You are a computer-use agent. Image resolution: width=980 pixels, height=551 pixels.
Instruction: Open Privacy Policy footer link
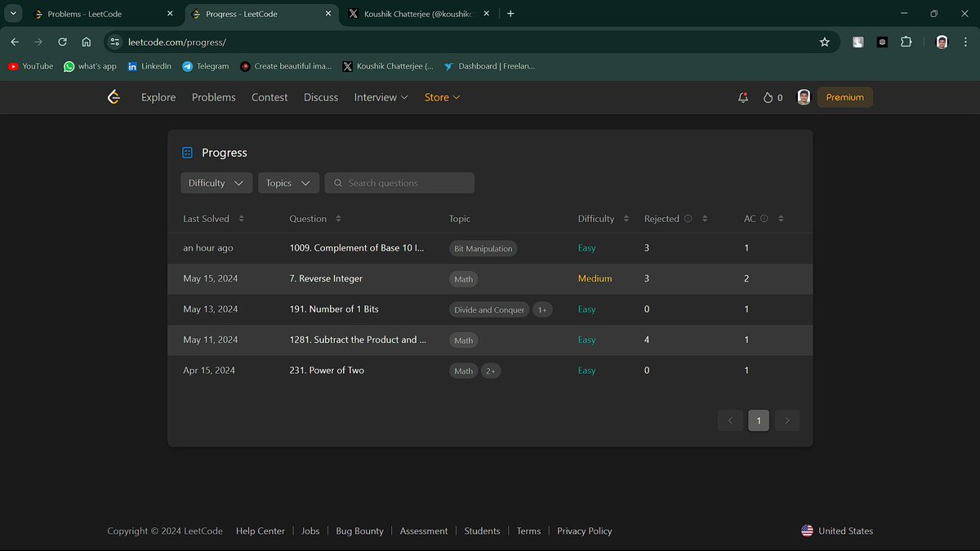click(x=585, y=531)
